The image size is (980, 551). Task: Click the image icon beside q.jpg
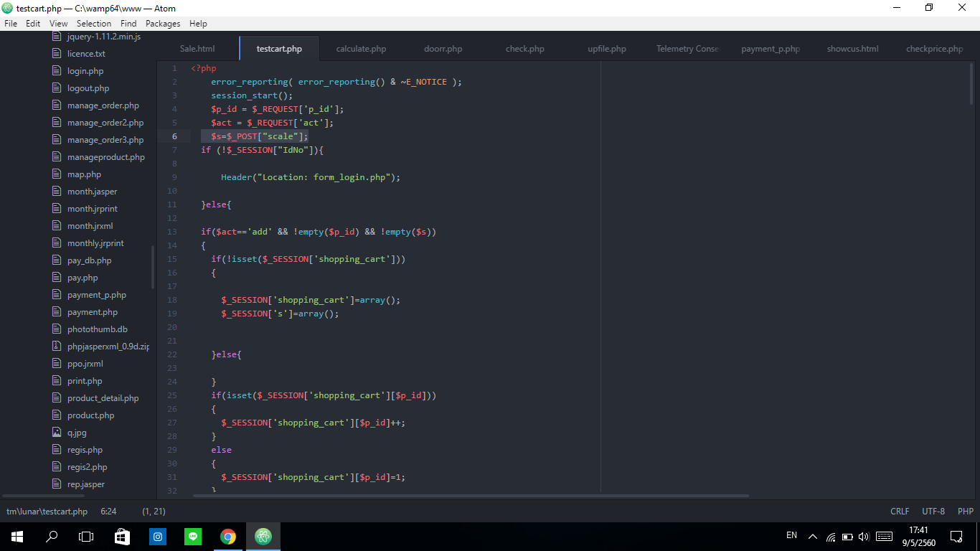coord(57,433)
